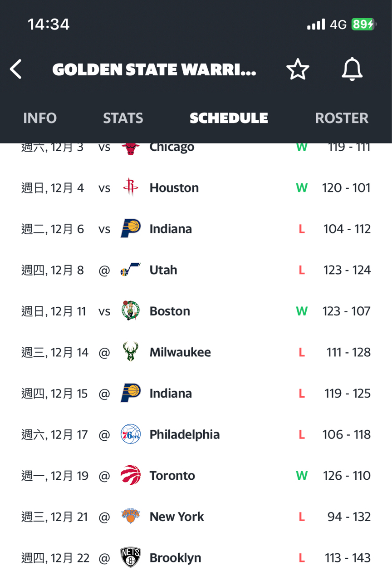Viewport: 392px width, 581px height.
Task: Tap the Utah Jazz logo
Action: (131, 270)
